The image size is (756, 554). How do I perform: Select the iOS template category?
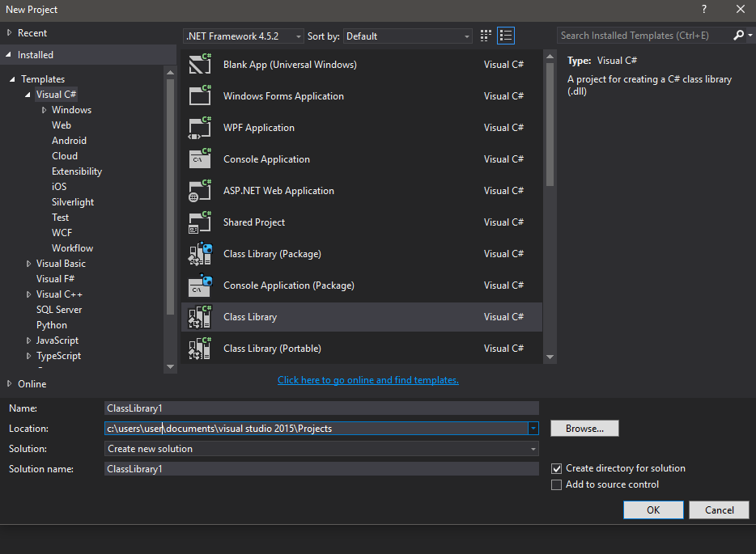pyautogui.click(x=59, y=187)
